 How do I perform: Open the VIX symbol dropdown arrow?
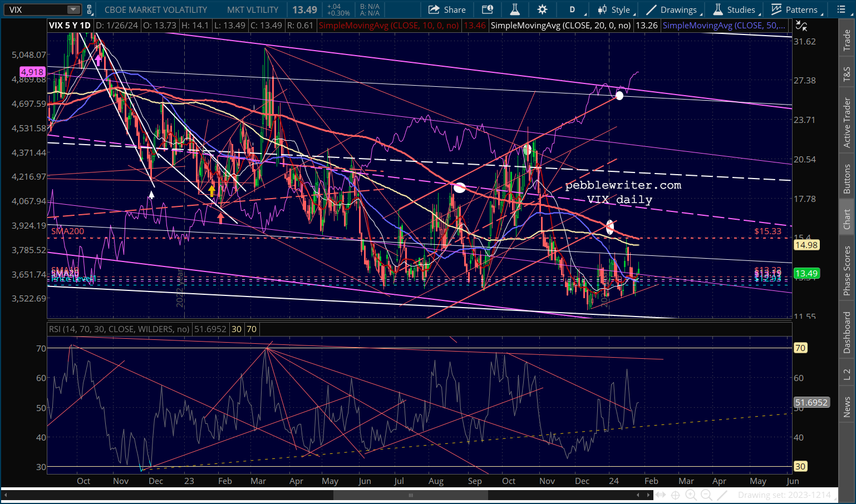pyautogui.click(x=73, y=9)
